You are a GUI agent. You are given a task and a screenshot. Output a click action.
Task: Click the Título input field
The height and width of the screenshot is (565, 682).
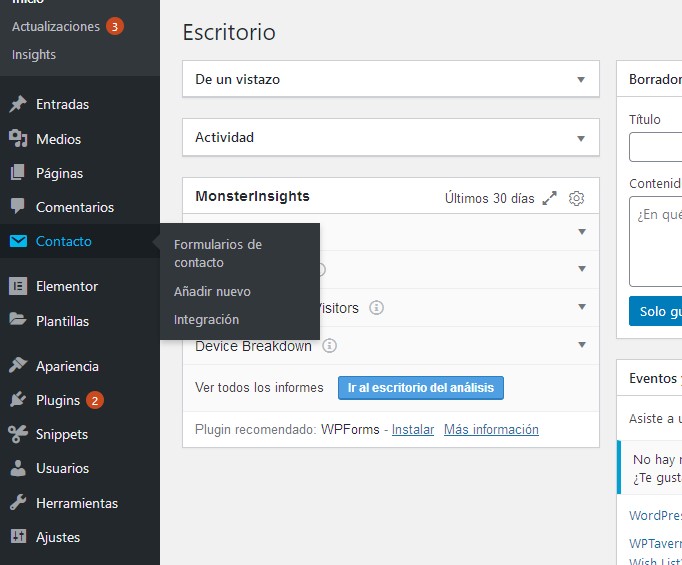click(656, 147)
